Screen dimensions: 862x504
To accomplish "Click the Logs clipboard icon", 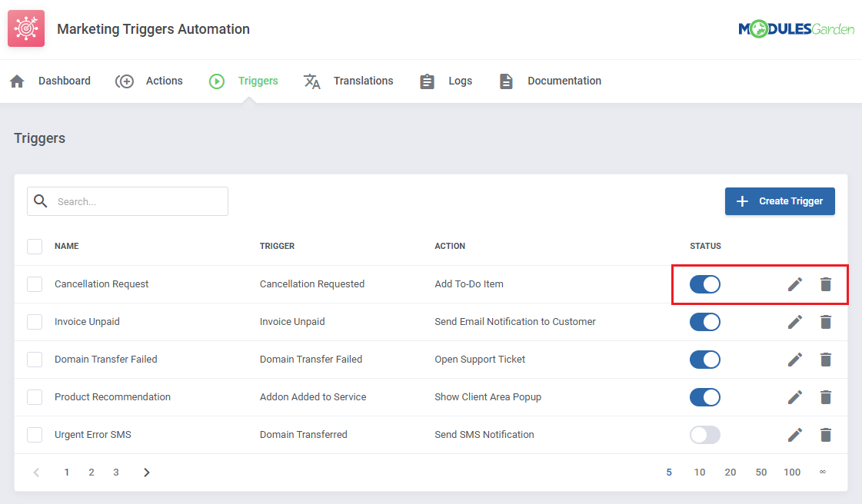I will [x=427, y=81].
